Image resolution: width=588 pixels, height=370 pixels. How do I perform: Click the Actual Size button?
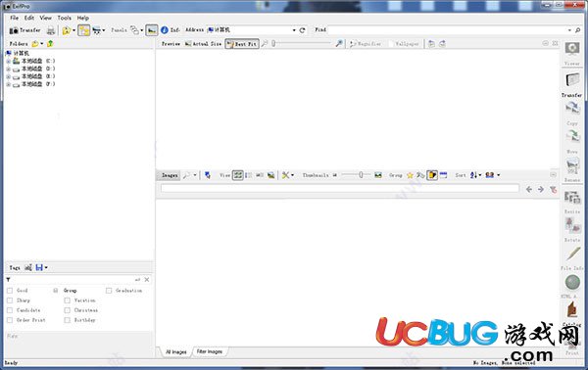point(203,44)
